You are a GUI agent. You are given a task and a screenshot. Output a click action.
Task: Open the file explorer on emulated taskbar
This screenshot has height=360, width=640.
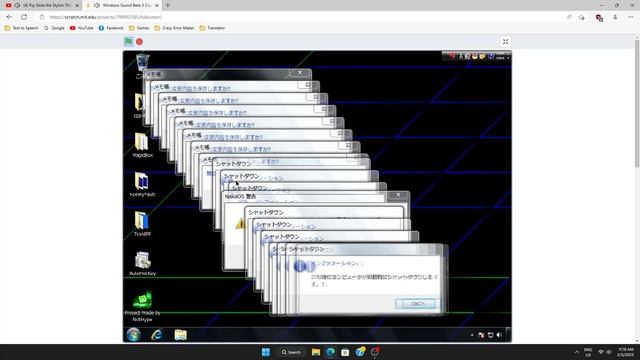click(x=180, y=335)
